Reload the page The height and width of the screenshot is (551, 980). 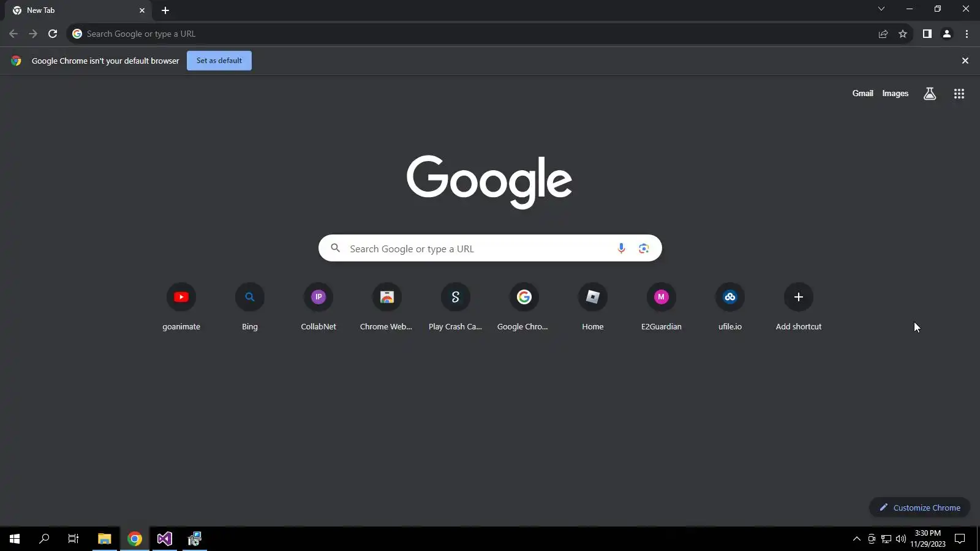53,34
